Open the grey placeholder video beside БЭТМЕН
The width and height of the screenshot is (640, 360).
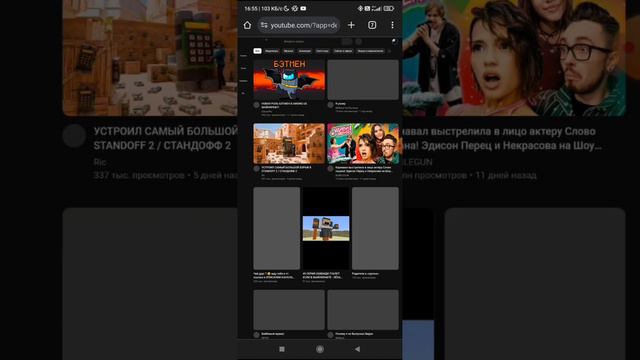[363, 80]
